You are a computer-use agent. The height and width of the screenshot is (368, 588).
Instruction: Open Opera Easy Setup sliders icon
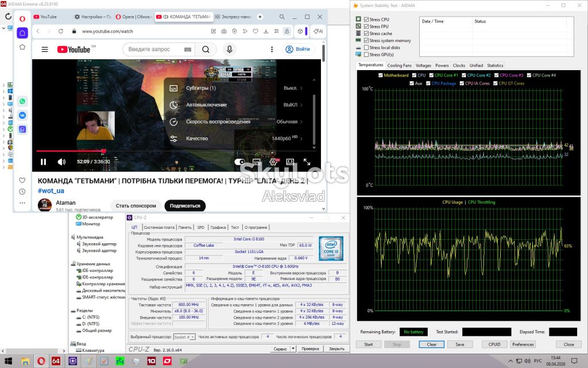pos(276,31)
